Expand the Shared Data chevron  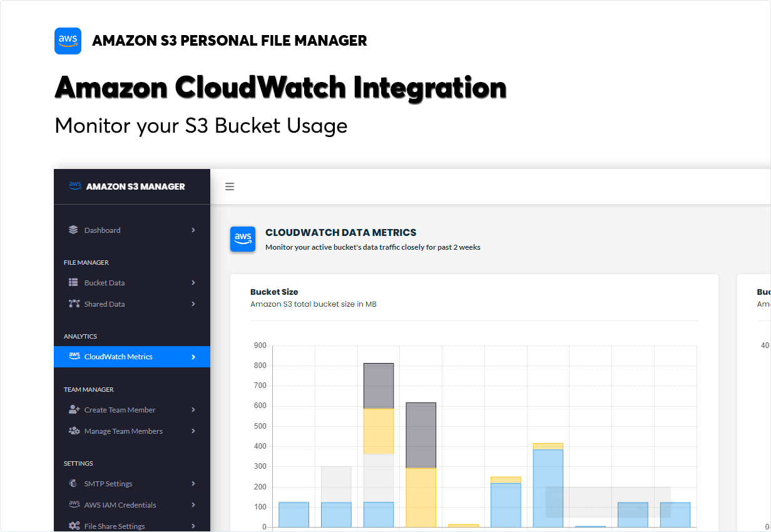(x=193, y=304)
